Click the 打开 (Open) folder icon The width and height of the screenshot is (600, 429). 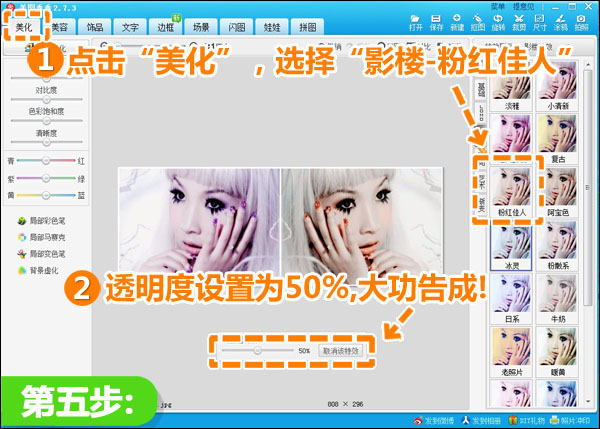pos(415,22)
